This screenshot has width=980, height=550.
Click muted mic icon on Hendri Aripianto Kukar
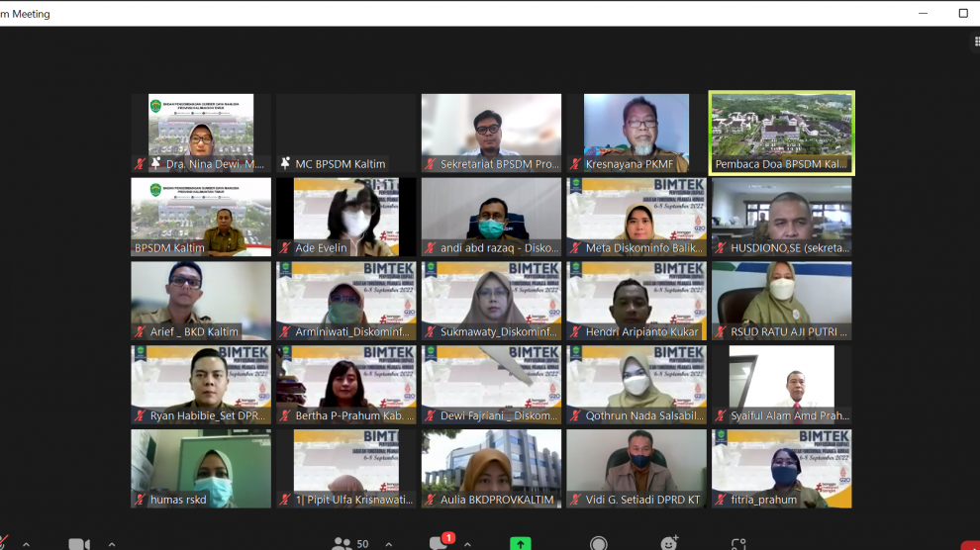point(575,332)
